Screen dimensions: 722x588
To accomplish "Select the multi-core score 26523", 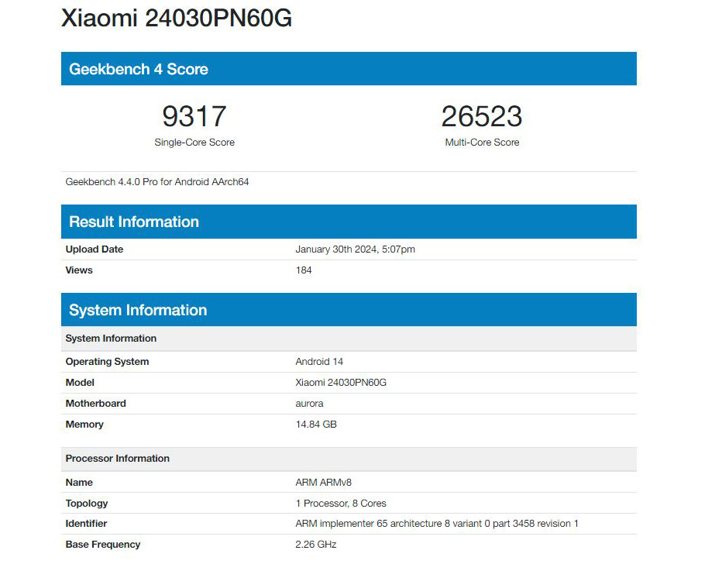I will pyautogui.click(x=482, y=116).
